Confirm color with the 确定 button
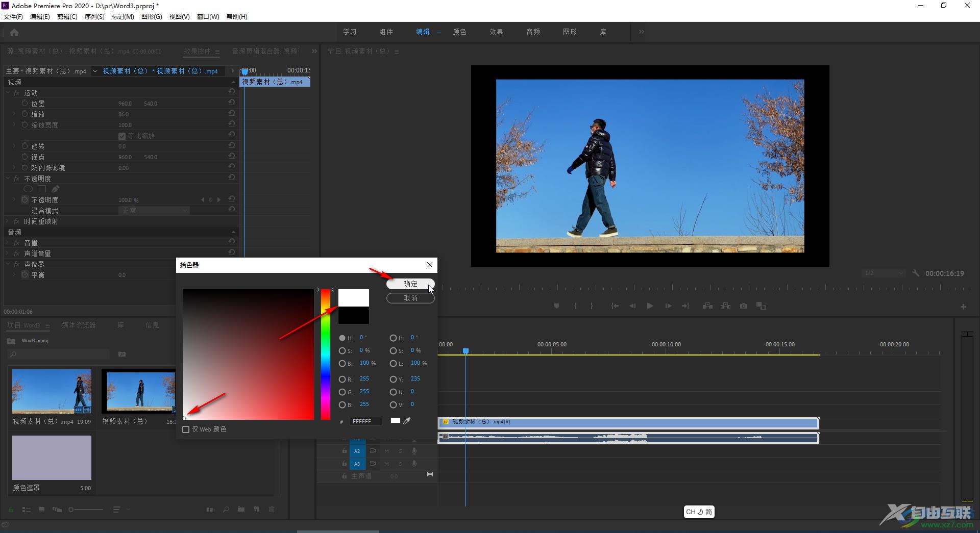The width and height of the screenshot is (980, 533). click(x=410, y=284)
